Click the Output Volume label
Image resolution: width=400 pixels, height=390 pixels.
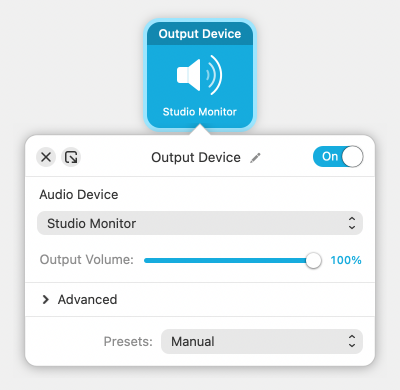point(87,260)
